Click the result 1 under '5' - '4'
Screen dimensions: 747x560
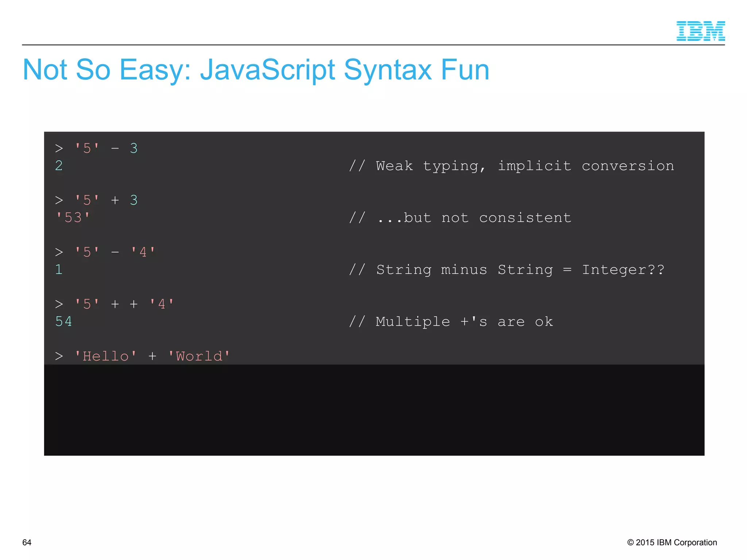[x=59, y=270]
